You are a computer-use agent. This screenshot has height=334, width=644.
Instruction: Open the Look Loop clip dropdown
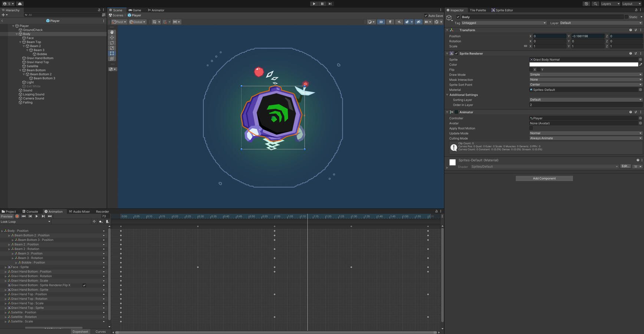pyautogui.click(x=26, y=222)
